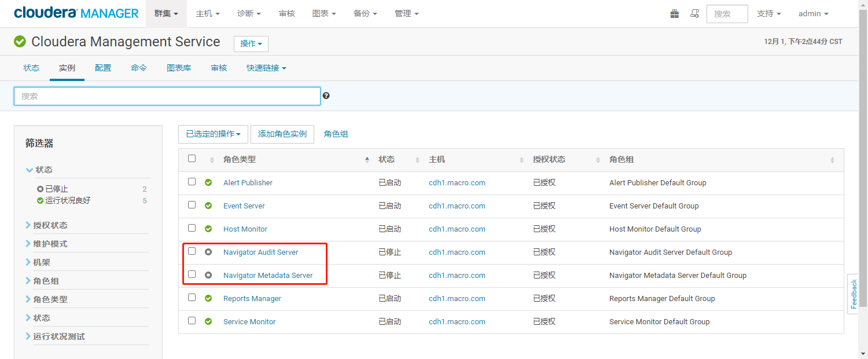Collapse the 状态 filter section
Image resolution: width=868 pixels, height=359 pixels.
coord(39,170)
